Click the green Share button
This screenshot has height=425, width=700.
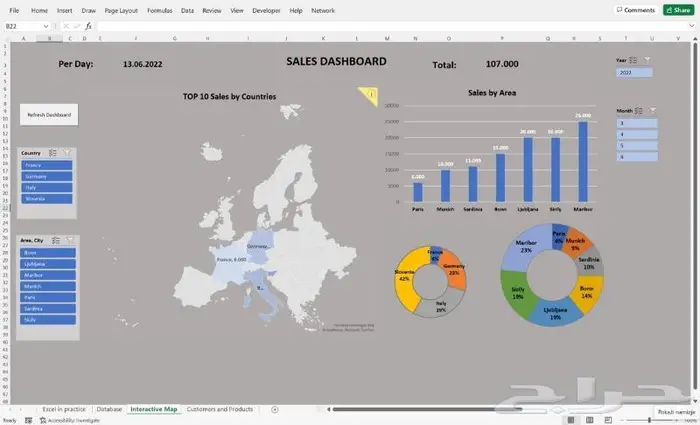click(678, 10)
